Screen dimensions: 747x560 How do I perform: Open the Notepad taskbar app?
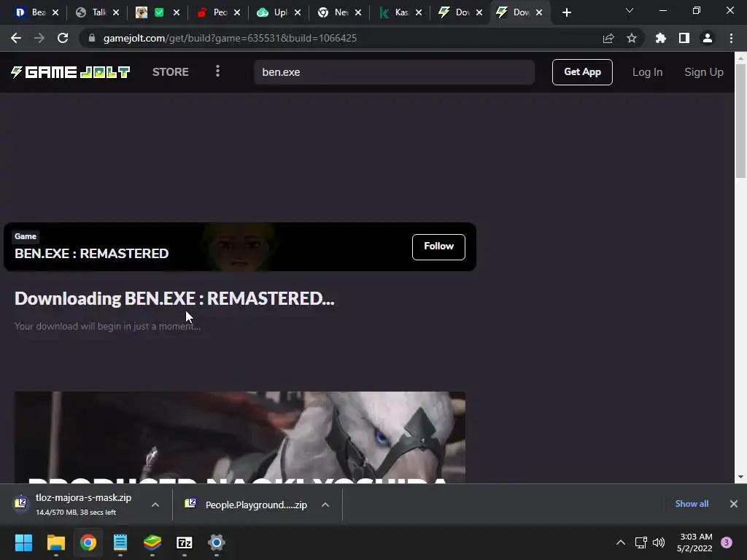point(120,542)
